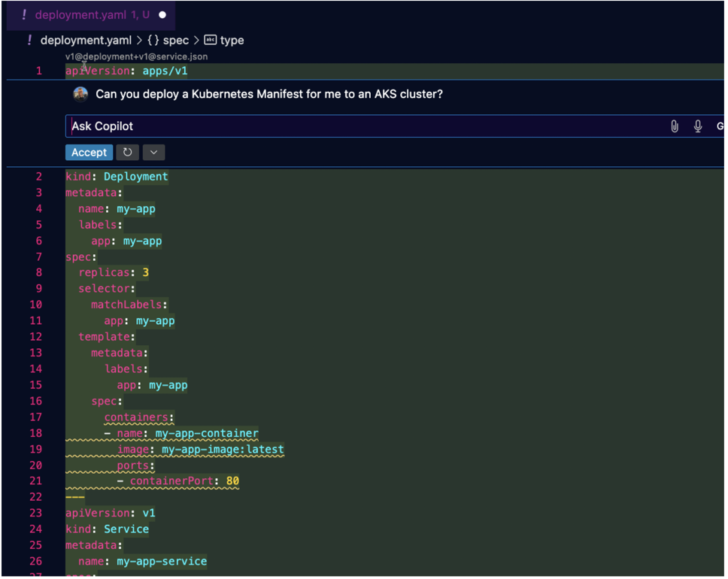728x579 pixels.
Task: Click 'name: my-app' on line 4
Action: (117, 209)
